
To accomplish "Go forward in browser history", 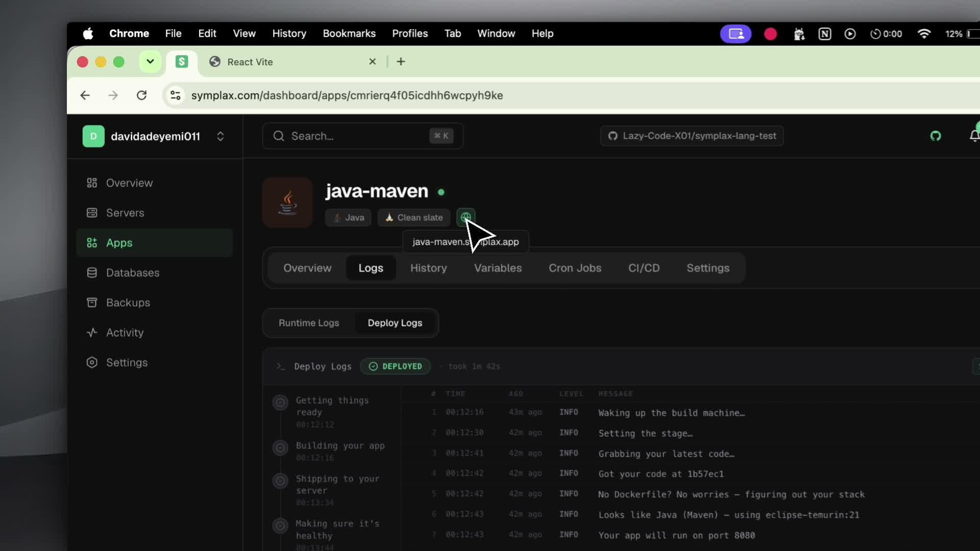I will 113,95.
